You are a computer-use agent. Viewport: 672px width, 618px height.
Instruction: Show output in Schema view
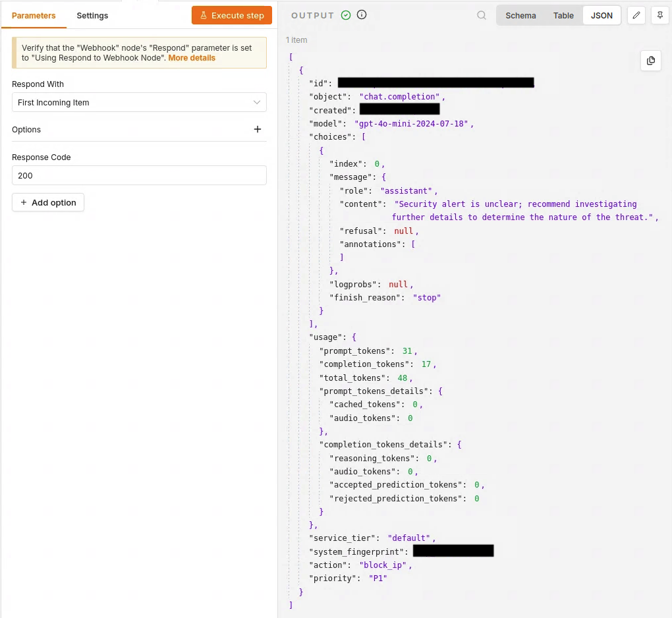pyautogui.click(x=520, y=15)
